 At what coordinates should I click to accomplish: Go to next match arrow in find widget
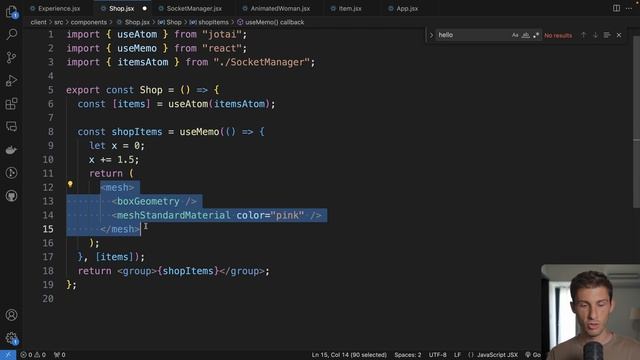pos(595,35)
